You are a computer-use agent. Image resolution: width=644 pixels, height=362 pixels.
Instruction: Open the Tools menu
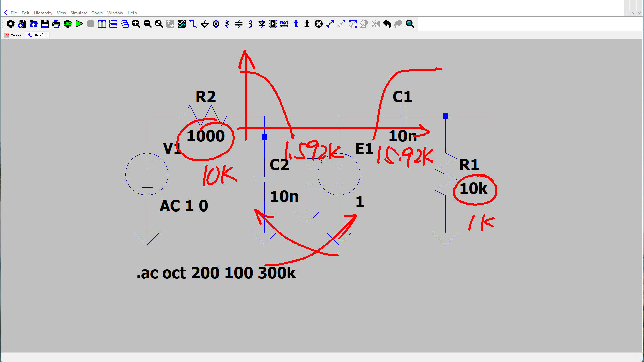point(97,13)
